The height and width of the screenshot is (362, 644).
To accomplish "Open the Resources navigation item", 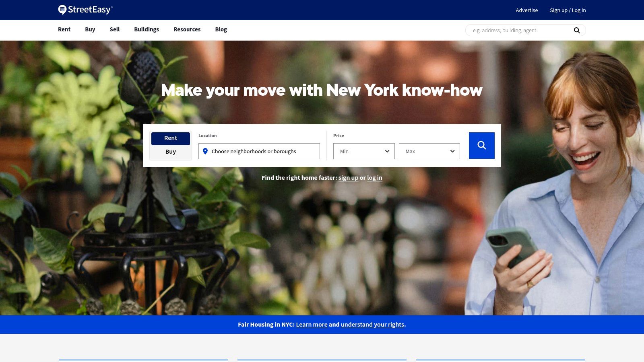I will click(187, 29).
